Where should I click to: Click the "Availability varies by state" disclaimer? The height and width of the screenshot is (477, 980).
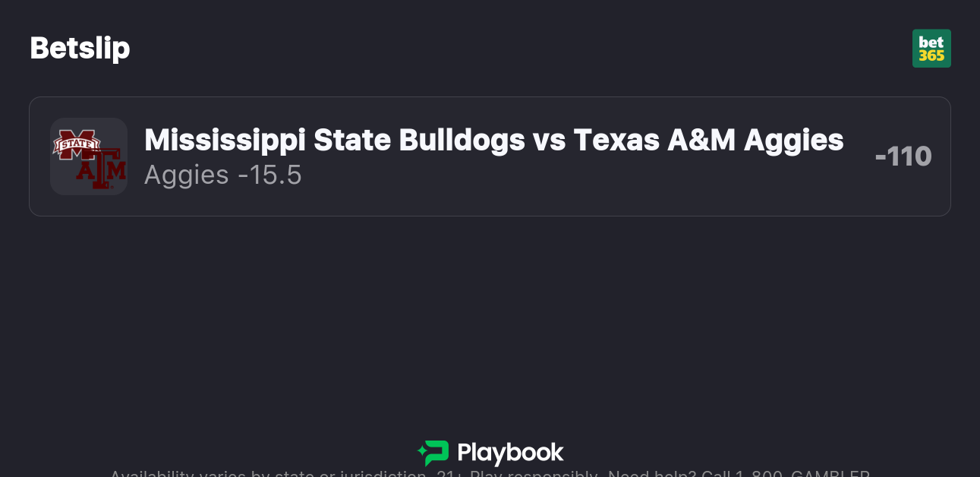pyautogui.click(x=228, y=474)
